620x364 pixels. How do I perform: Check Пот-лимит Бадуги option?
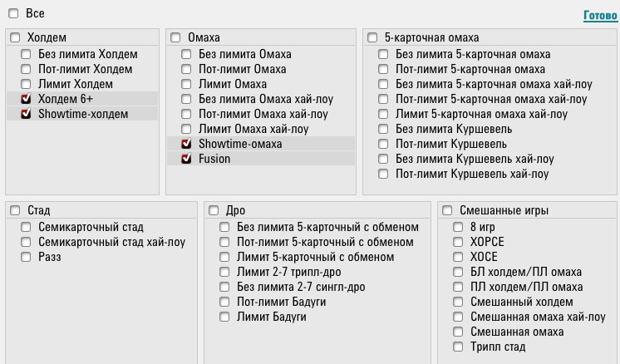tap(224, 302)
